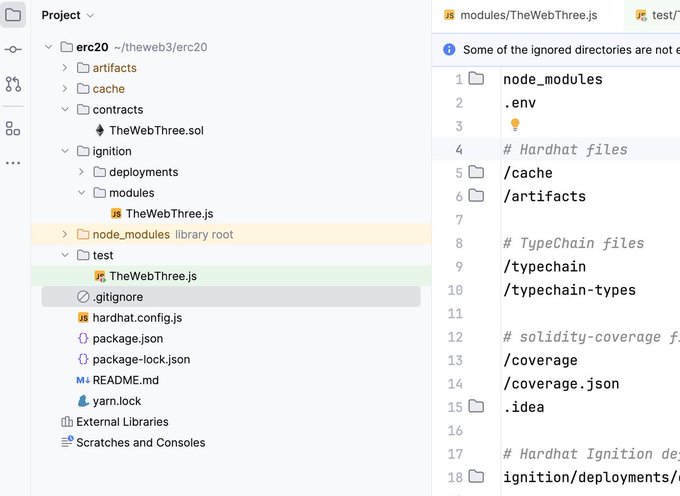Click the package.json braces icon
This screenshot has height=496, width=680.
[x=83, y=338]
